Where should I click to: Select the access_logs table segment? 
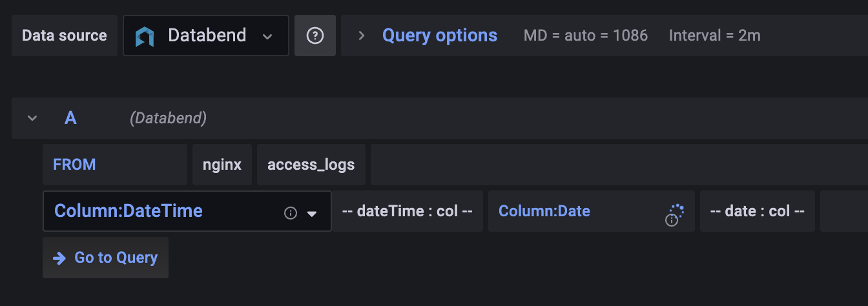click(311, 165)
